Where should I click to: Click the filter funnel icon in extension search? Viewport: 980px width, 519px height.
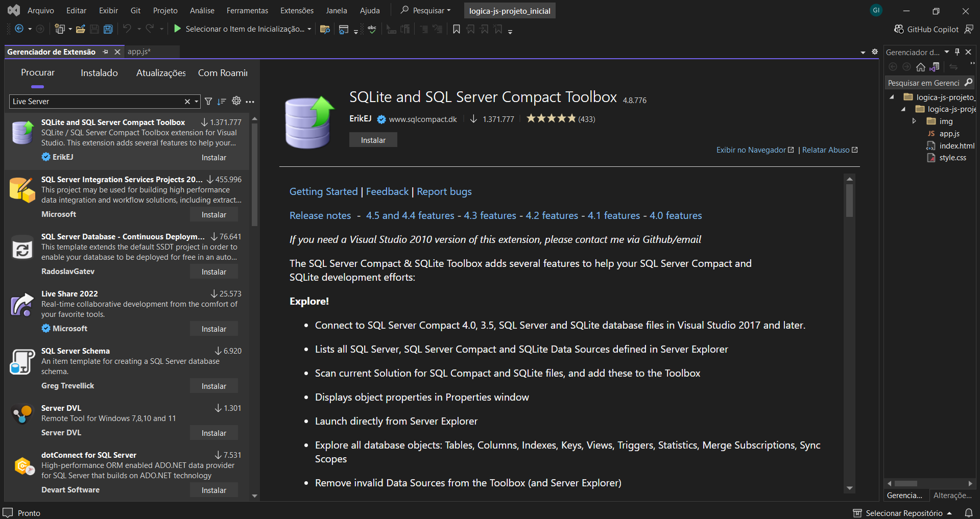pyautogui.click(x=208, y=102)
